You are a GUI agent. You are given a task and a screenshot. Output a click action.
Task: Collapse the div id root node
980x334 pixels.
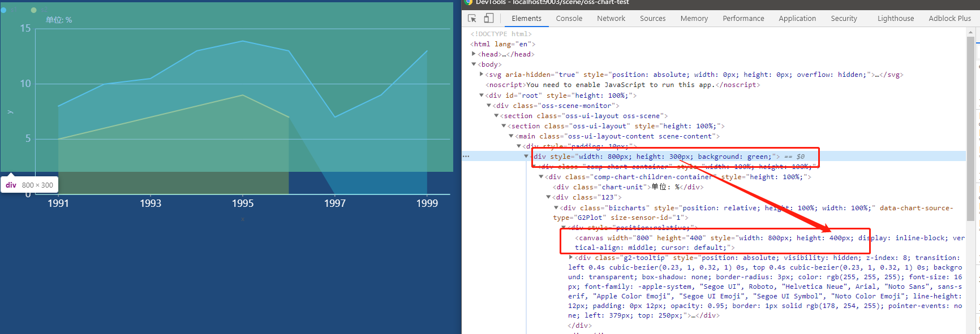point(482,96)
